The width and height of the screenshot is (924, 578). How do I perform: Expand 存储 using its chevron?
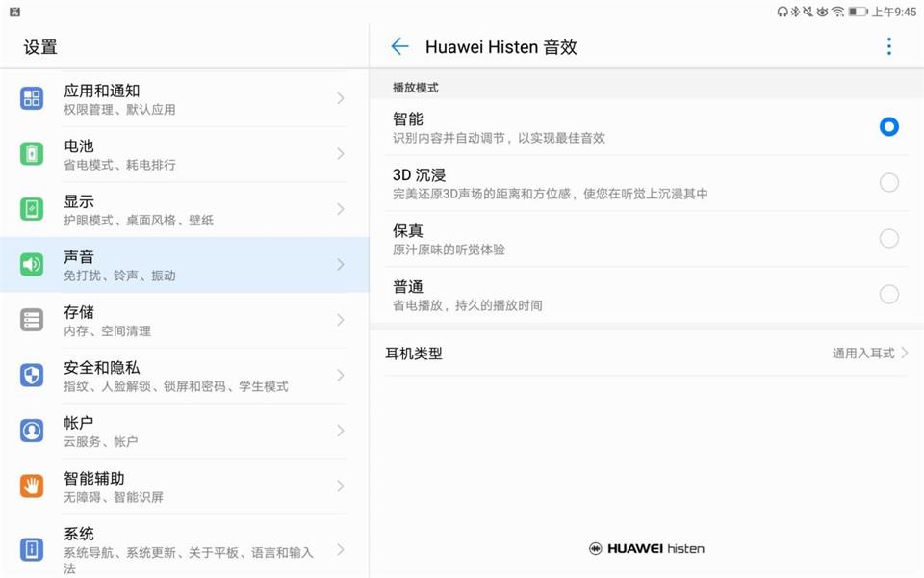341,320
